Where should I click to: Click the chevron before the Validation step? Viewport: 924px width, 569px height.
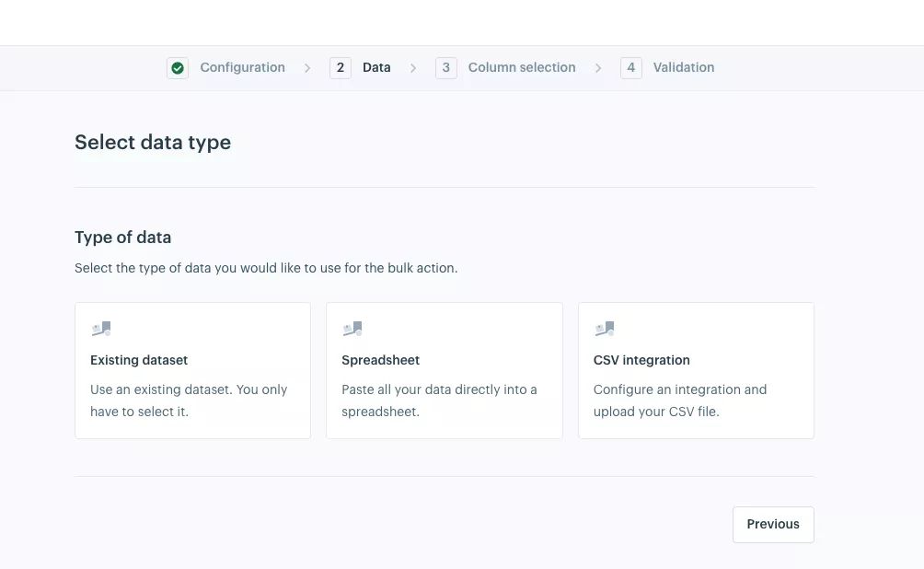click(598, 67)
